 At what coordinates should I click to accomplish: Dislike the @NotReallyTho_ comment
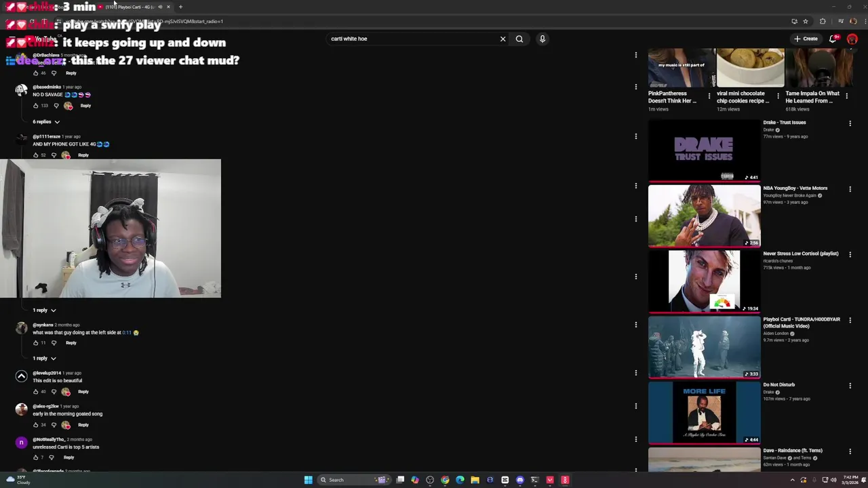coord(52,457)
